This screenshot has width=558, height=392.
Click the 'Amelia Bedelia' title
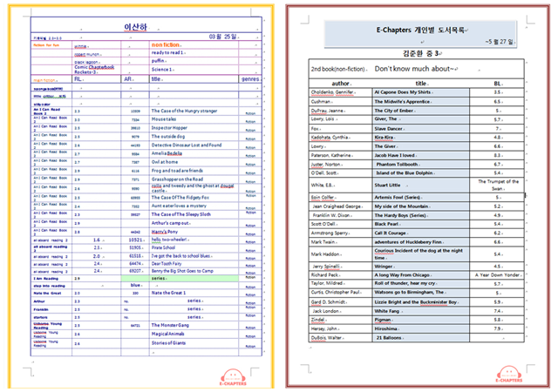click(167, 153)
